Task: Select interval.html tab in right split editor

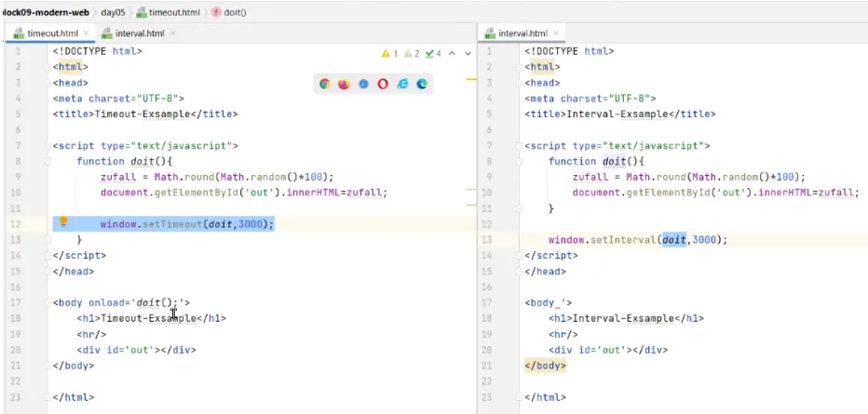Action: tap(522, 33)
